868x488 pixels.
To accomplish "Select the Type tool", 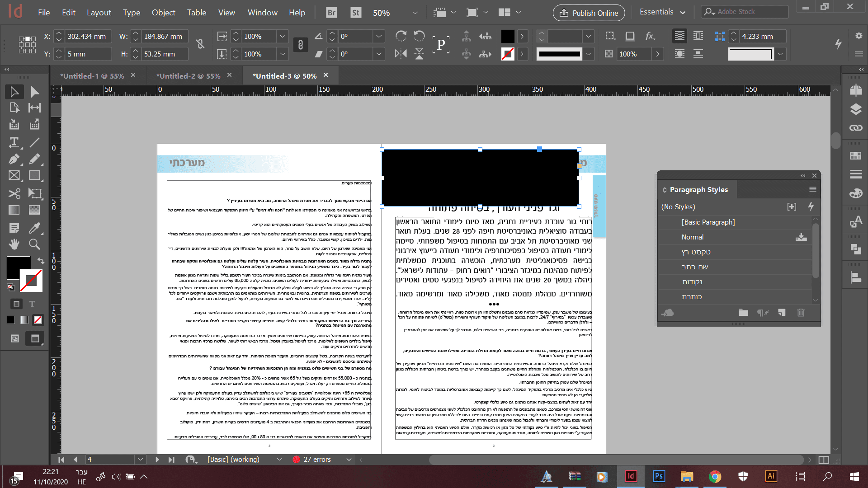I will (14, 143).
